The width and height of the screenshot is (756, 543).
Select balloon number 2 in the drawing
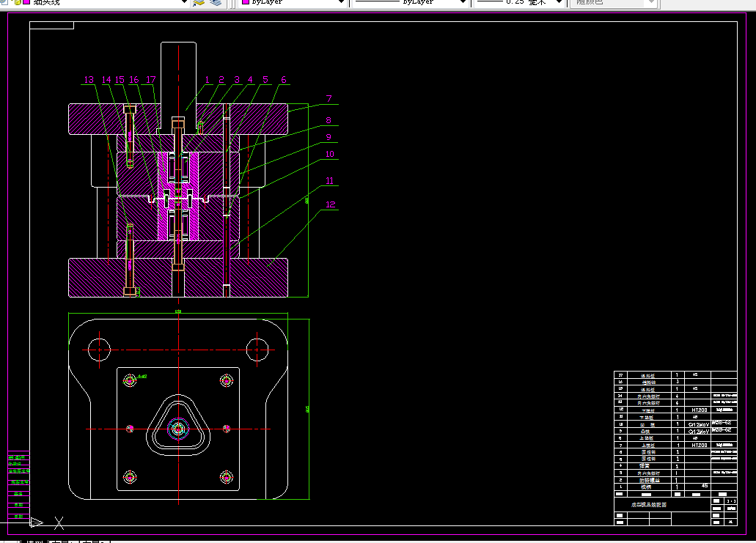click(221, 79)
